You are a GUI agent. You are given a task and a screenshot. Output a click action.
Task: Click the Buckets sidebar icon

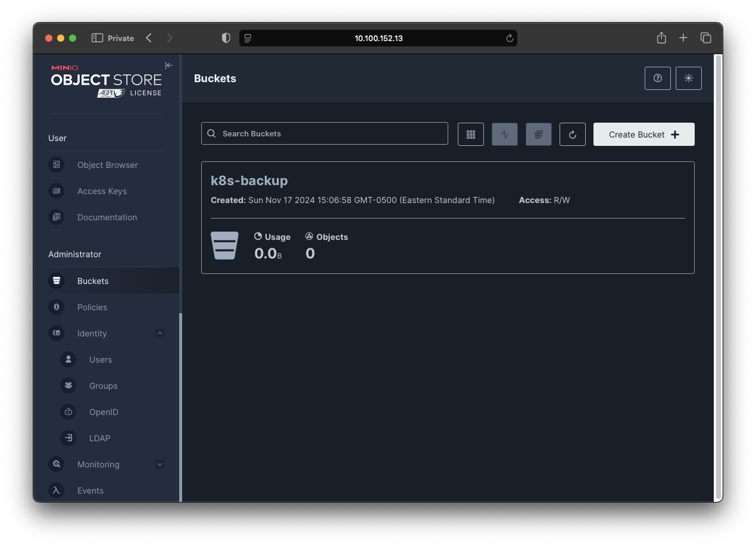(x=56, y=280)
